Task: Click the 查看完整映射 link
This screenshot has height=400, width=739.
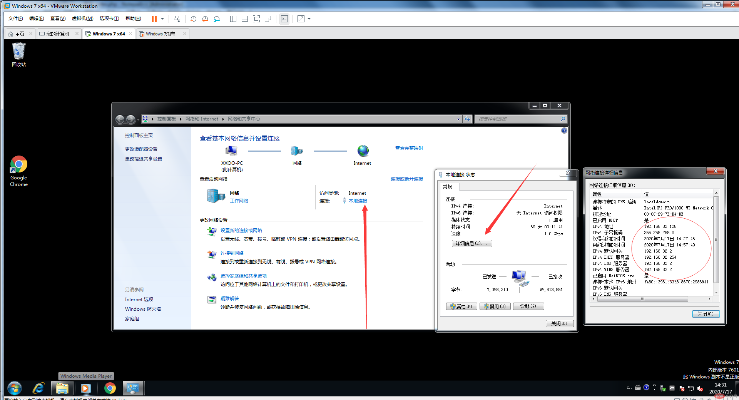Action: [x=409, y=148]
